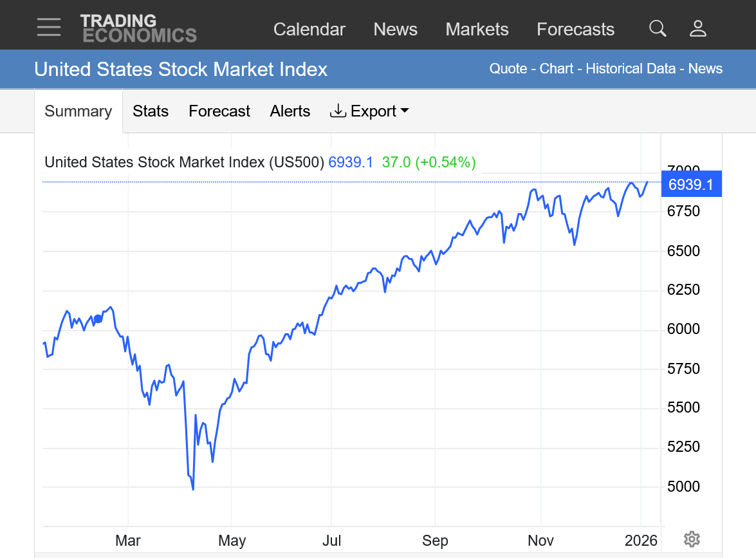Open the Alerts tab

(290, 111)
